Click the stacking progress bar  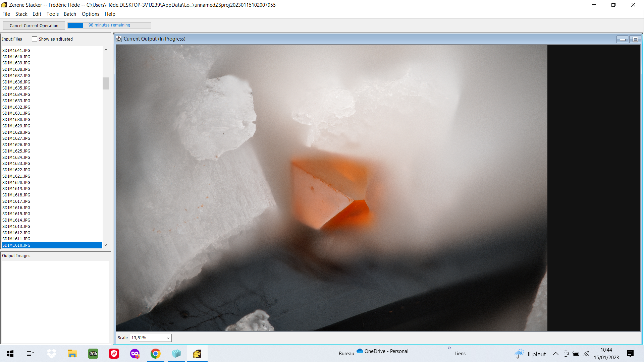109,25
